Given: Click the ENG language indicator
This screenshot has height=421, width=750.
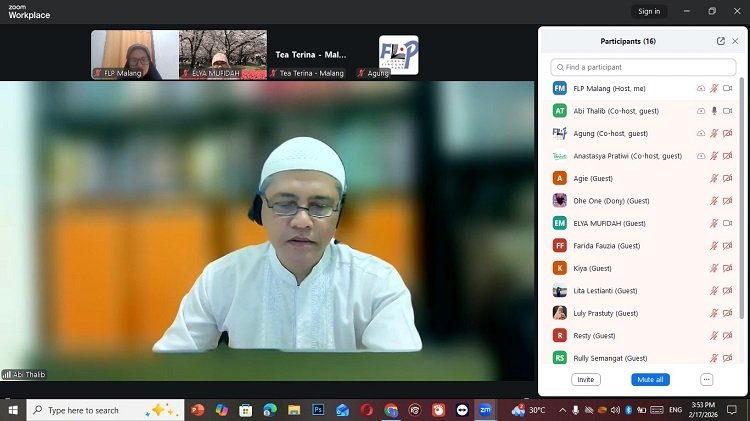Looking at the screenshot, I should 675,410.
